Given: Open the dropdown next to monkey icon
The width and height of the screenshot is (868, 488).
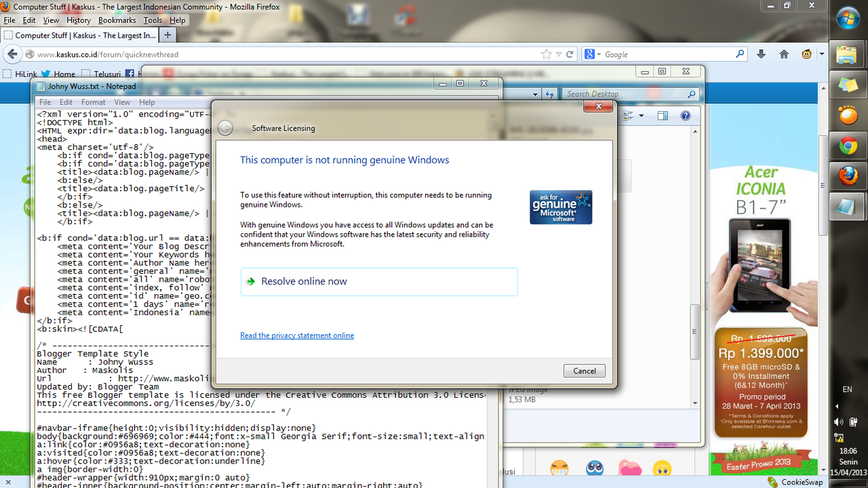Looking at the screenshot, I should (822, 54).
